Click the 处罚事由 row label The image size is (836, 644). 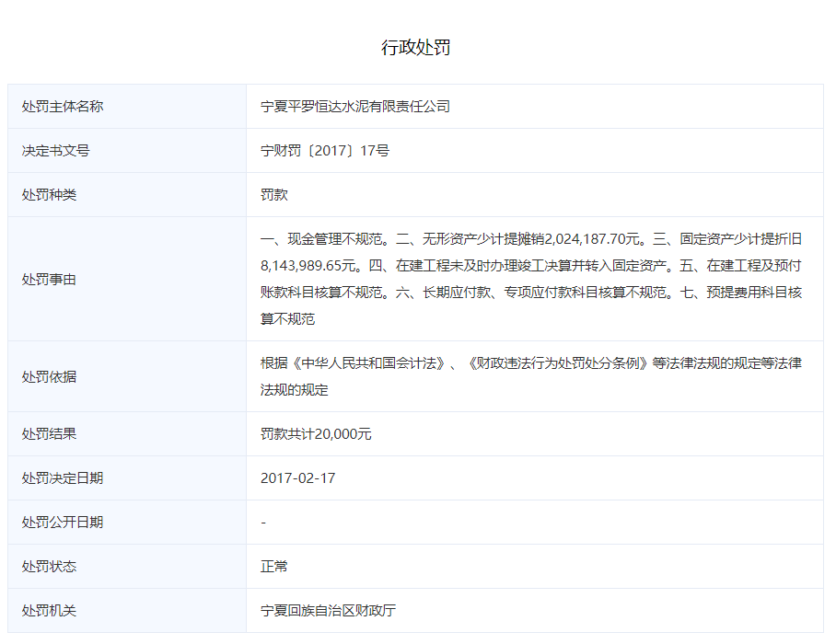pos(49,280)
